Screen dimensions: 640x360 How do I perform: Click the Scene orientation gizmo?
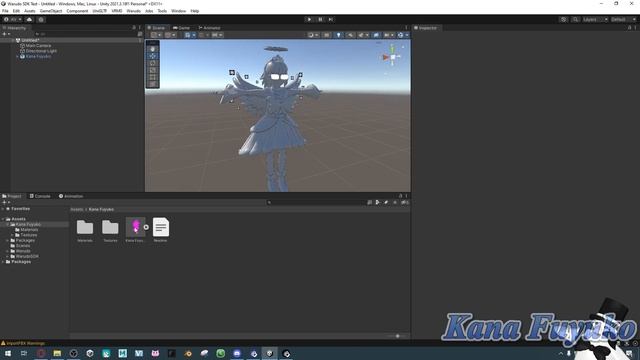(x=392, y=57)
